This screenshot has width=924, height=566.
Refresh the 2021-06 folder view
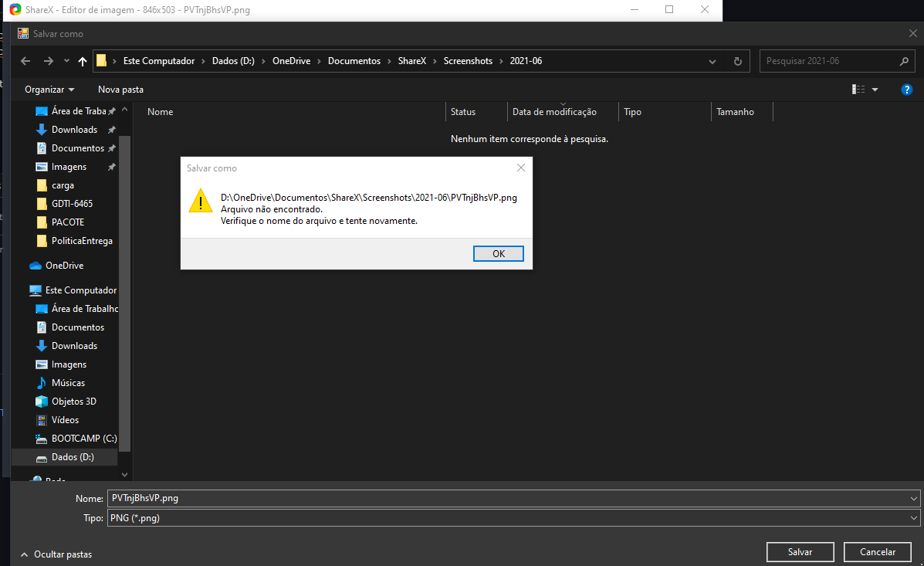[x=737, y=60]
